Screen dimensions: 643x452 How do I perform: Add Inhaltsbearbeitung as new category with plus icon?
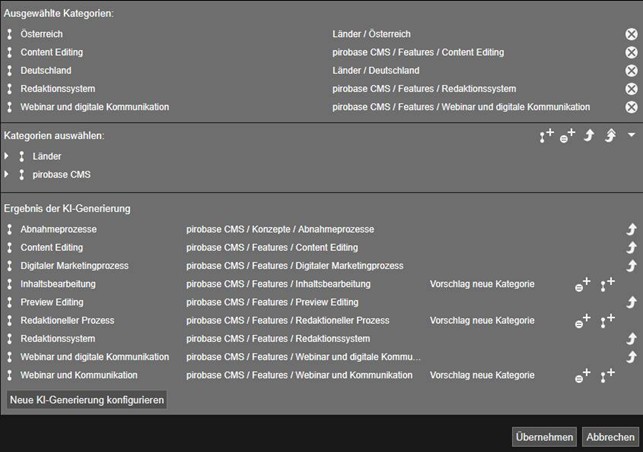[607, 285]
